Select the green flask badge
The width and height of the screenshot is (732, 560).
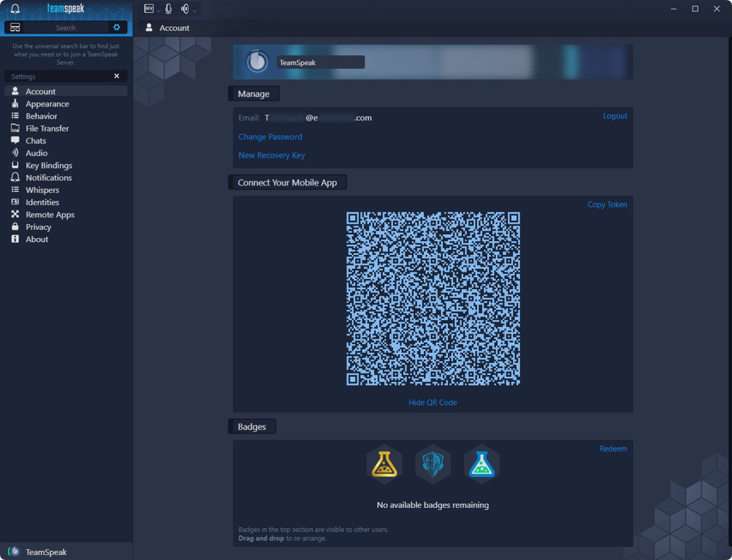tap(482, 464)
